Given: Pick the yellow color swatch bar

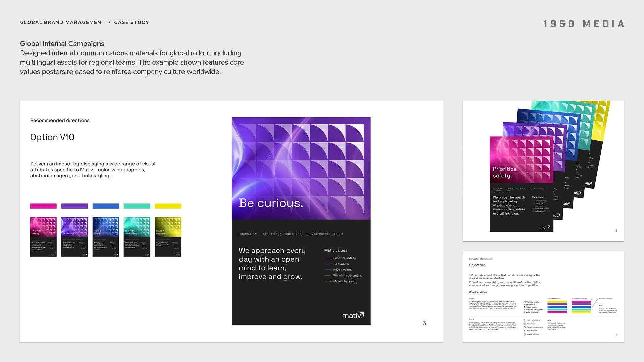Looking at the screenshot, I should [168, 206].
